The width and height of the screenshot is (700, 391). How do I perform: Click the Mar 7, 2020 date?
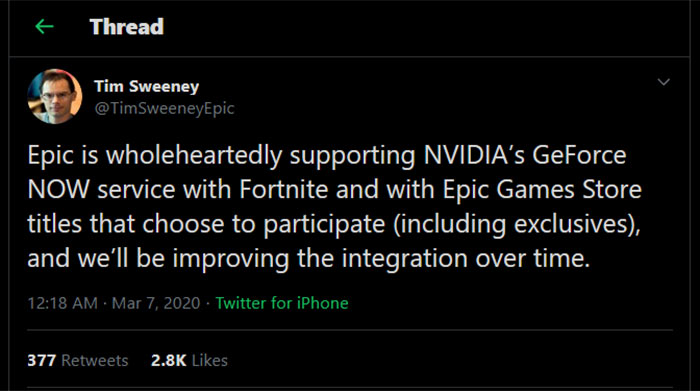point(156,303)
